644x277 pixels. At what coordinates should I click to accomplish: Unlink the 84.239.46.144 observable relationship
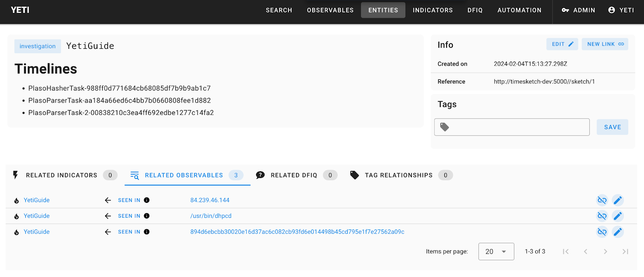[x=602, y=200]
